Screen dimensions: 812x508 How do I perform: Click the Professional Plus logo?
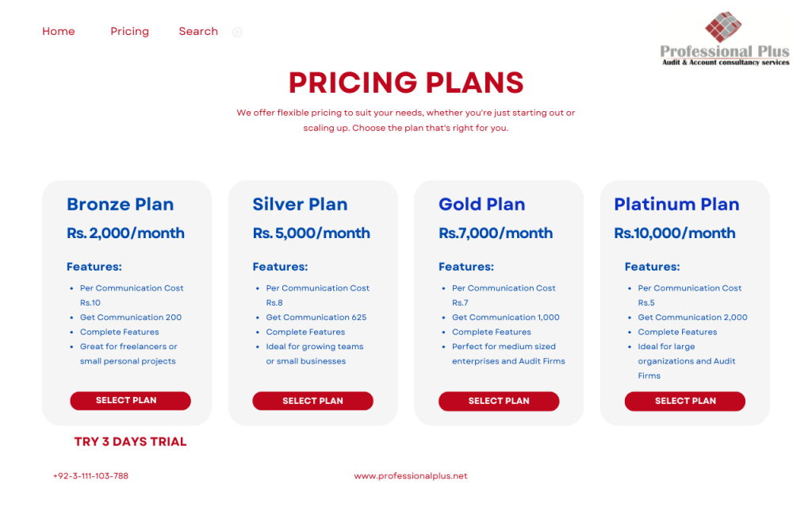(x=725, y=39)
